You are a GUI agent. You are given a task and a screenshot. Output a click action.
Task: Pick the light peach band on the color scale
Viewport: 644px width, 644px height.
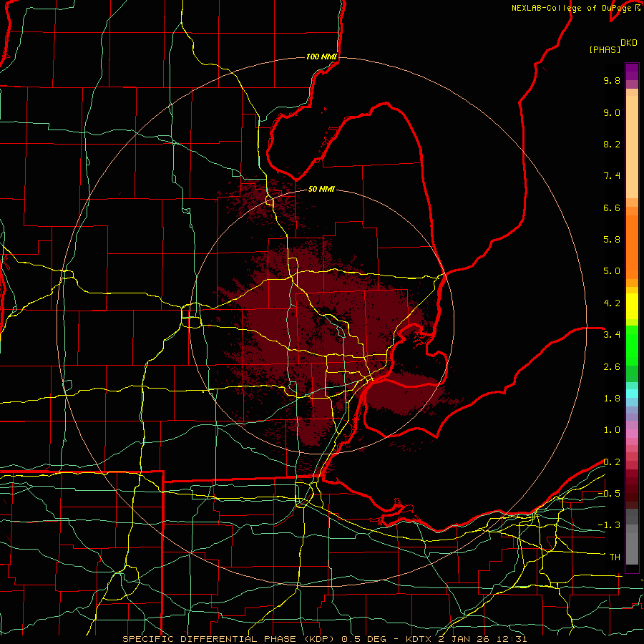coord(632,147)
